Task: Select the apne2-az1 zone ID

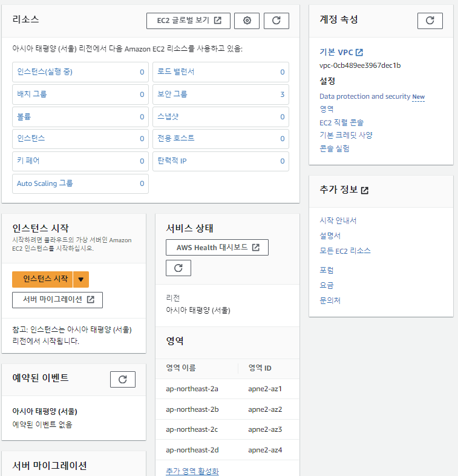Action: click(x=265, y=389)
